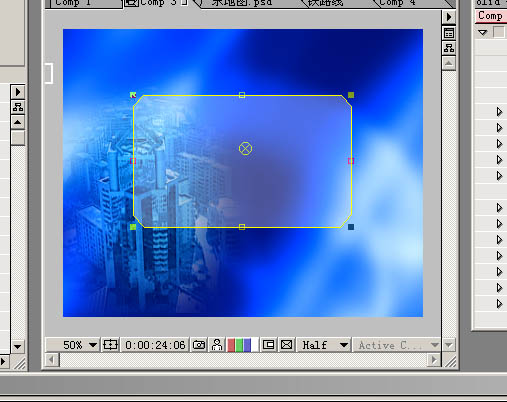Show last snapshot person icon
The height and width of the screenshot is (402, 507).
click(217, 345)
